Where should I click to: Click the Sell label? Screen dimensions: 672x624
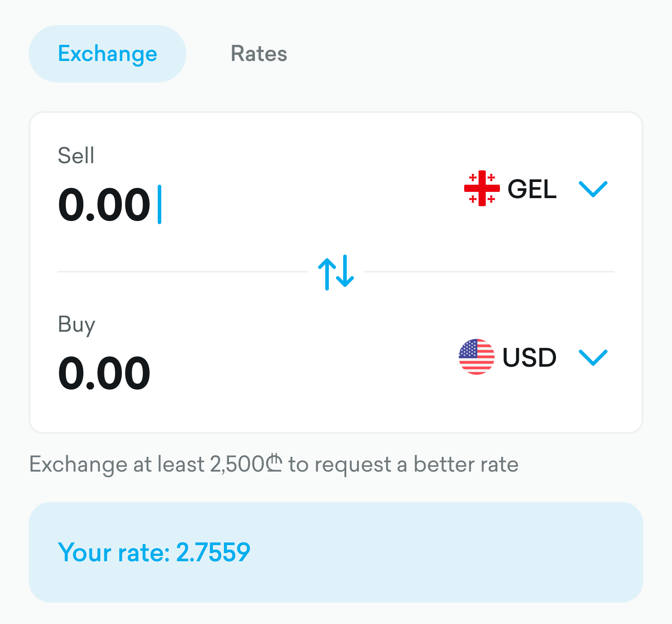76,156
